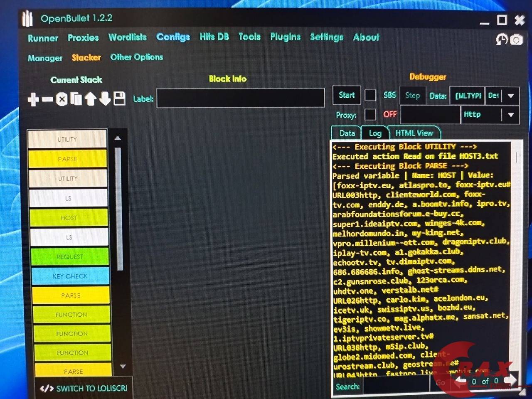The image size is (532, 399).
Task: Open the Settings section
Action: pyautogui.click(x=327, y=37)
